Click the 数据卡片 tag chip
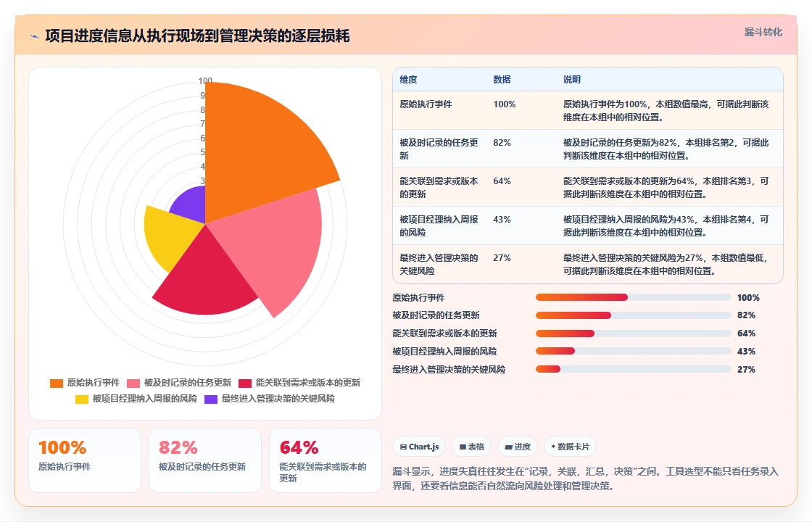812x522 pixels. (x=570, y=447)
